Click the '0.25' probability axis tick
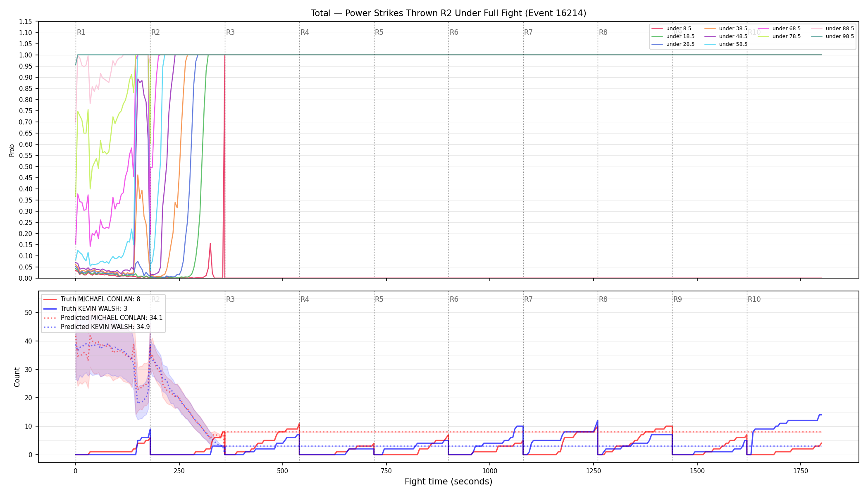 click(x=26, y=222)
